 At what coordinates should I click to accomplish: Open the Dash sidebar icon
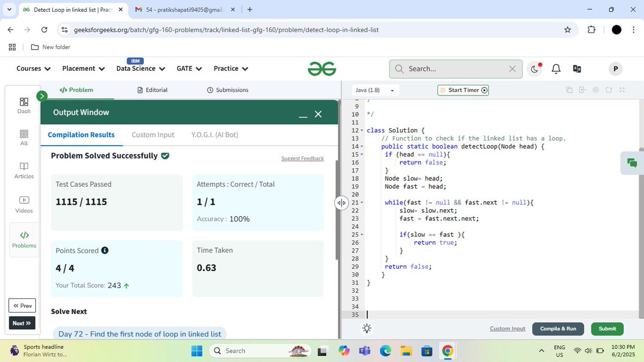[24, 105]
